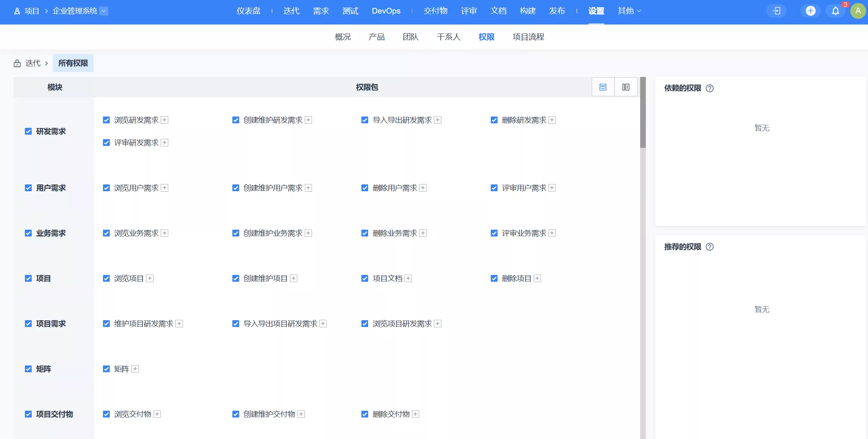Click the notification bell icon
Viewport: 868px width, 439px height.
(x=836, y=11)
